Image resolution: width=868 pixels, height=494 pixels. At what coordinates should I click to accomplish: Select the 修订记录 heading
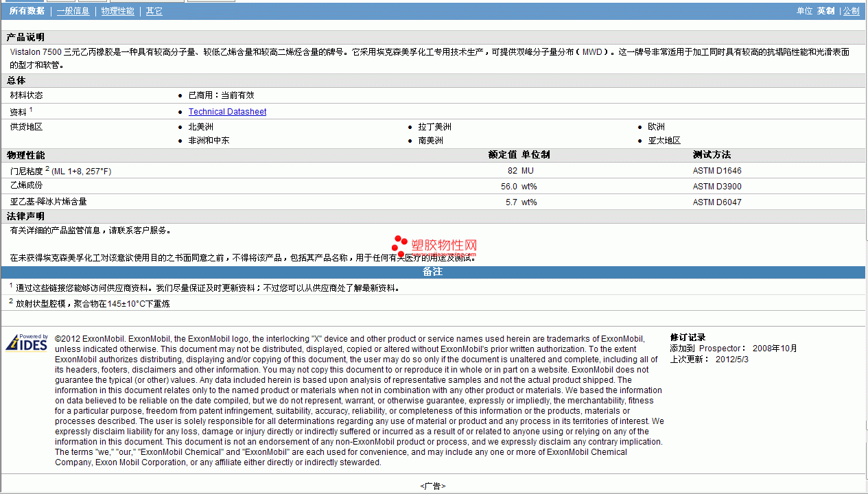pyautogui.click(x=688, y=338)
